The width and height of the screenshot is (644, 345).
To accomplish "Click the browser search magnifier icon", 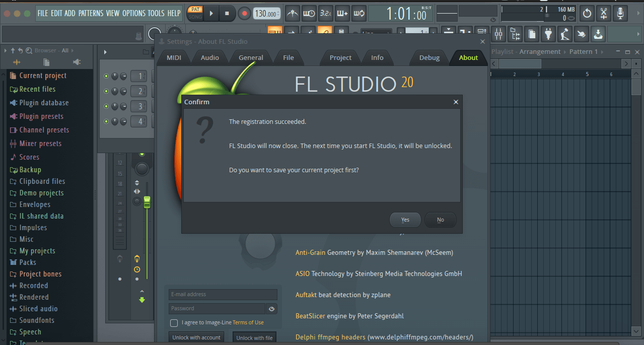I will (29, 50).
